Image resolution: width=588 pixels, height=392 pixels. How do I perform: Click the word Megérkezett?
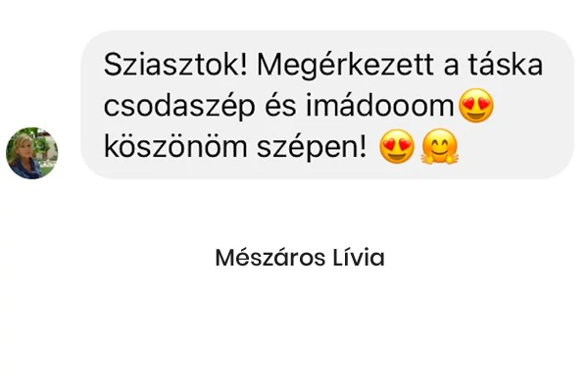tap(345, 66)
